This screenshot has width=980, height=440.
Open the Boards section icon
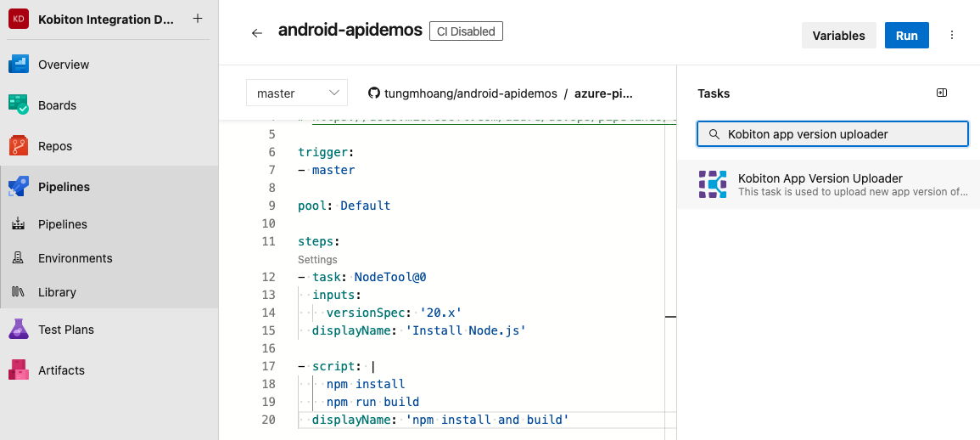19,105
